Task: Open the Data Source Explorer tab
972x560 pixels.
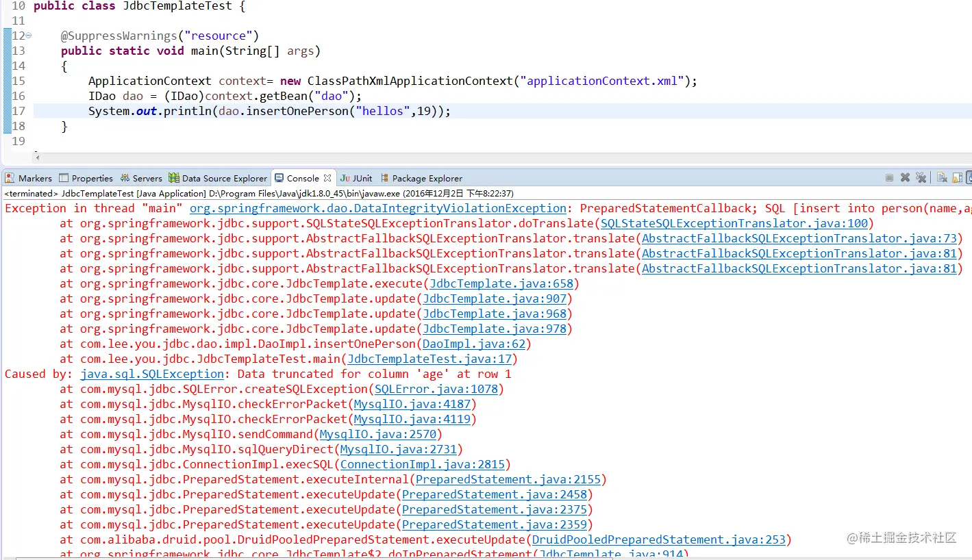Action: click(218, 178)
